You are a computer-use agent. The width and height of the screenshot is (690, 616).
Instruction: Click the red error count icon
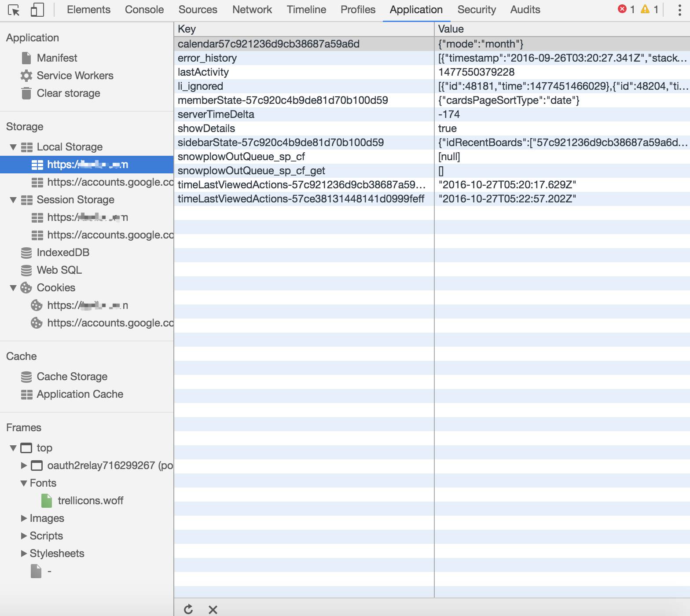click(x=622, y=9)
